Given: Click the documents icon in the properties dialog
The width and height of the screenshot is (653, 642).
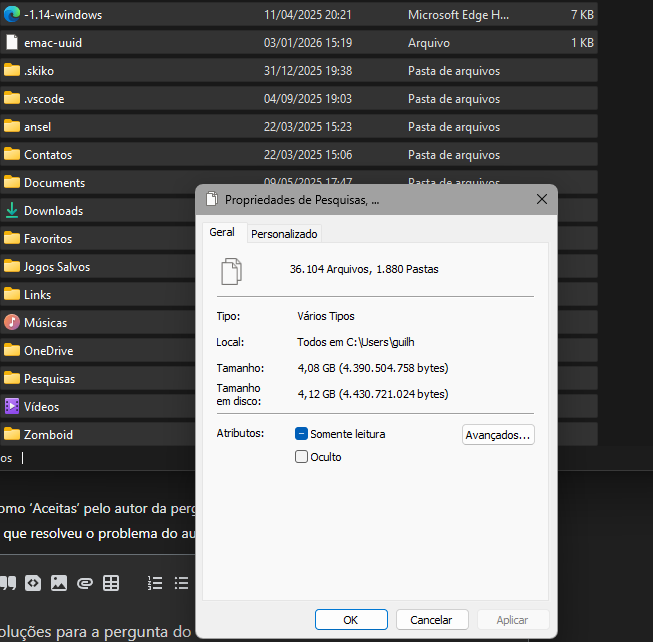Looking at the screenshot, I should pos(231,271).
